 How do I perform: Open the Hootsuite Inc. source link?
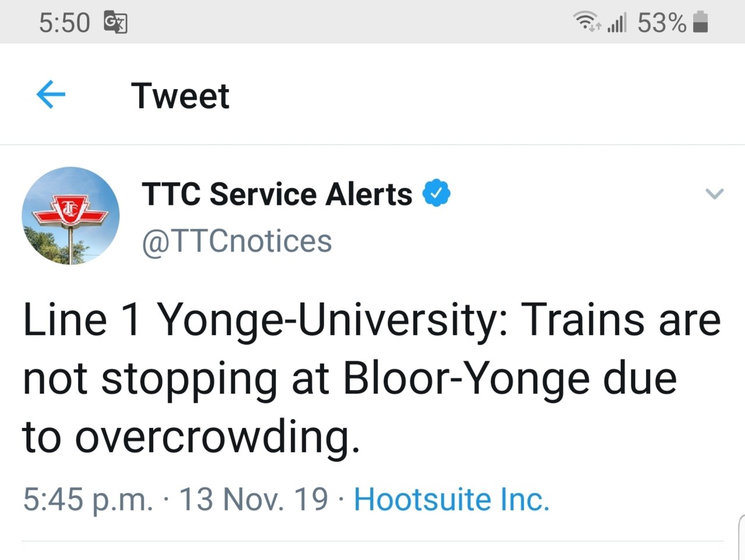[x=452, y=499]
